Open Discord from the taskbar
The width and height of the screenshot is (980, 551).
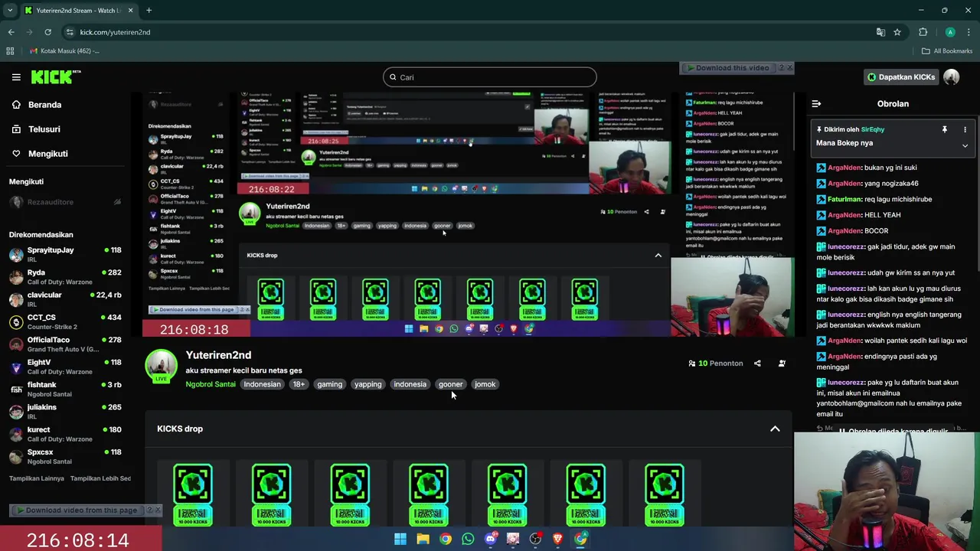coord(491,539)
